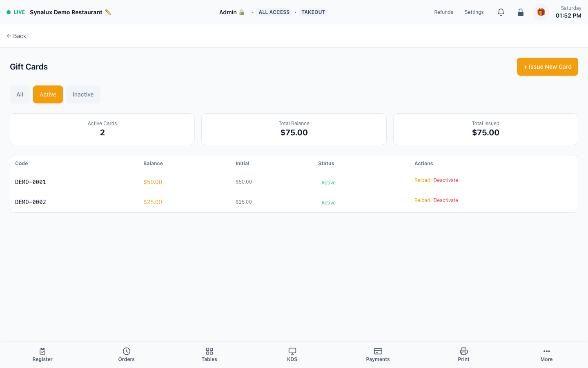Click the Code column header
Image resolution: width=588 pixels, height=368 pixels.
[x=22, y=164]
